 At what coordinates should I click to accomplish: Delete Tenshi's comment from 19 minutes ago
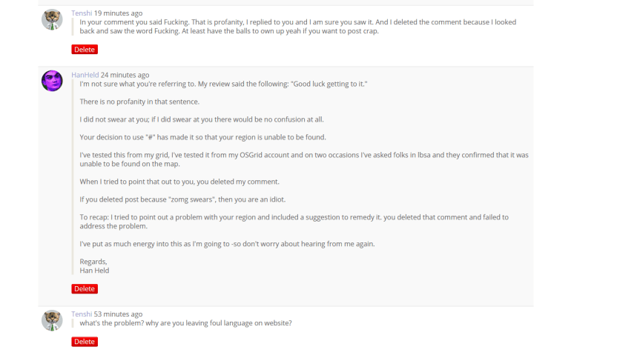click(x=85, y=50)
